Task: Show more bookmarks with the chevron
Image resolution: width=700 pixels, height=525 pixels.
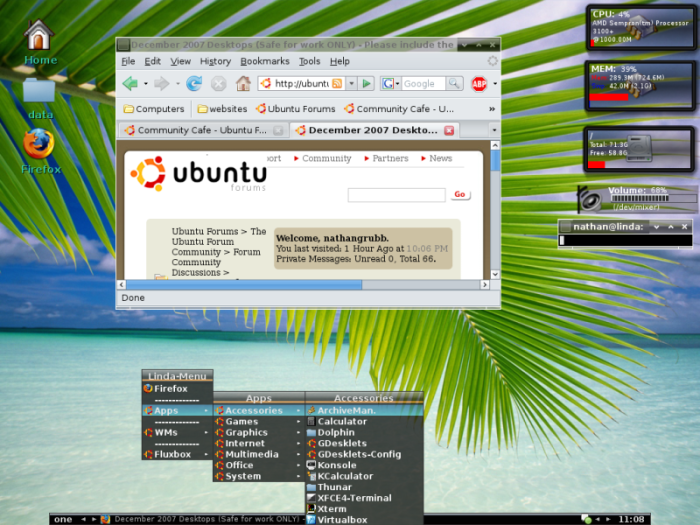Action: [x=492, y=109]
